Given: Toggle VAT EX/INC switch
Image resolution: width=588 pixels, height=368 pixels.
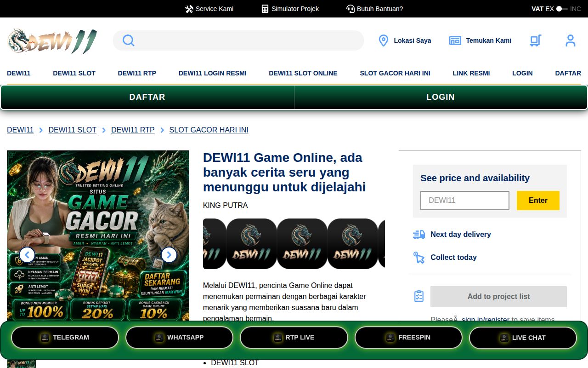Looking at the screenshot, I should (562, 9).
